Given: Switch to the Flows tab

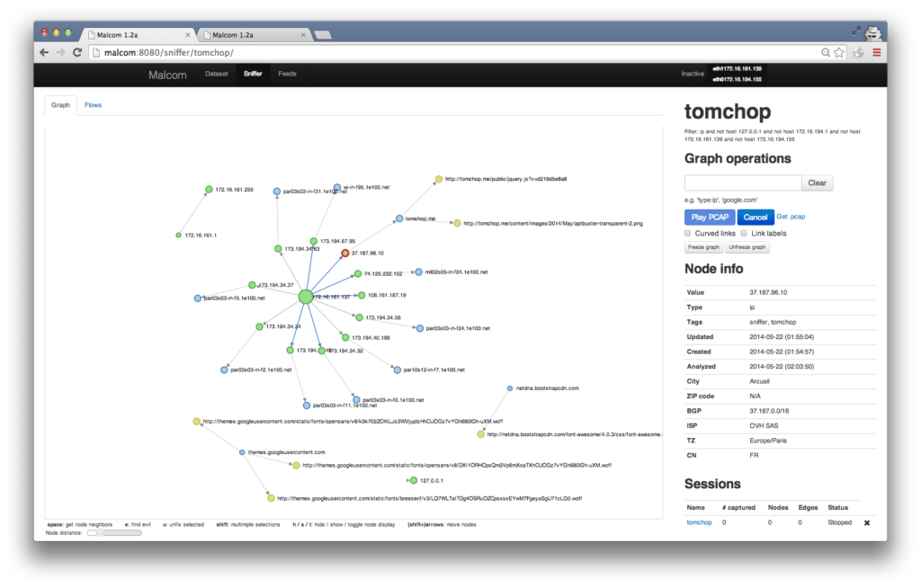Looking at the screenshot, I should pos(93,104).
